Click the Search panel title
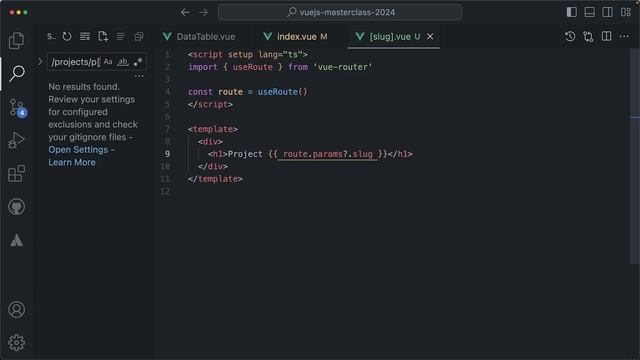Viewport: 640px width, 360px height. click(51, 37)
